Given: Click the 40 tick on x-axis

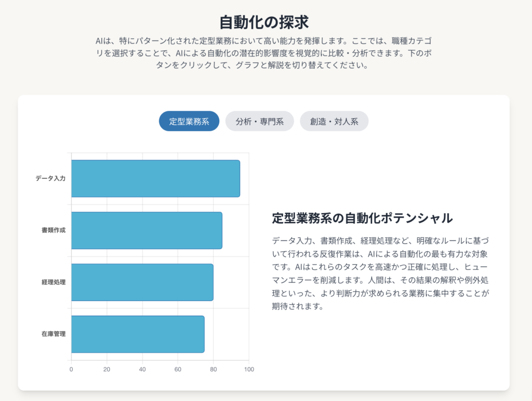Looking at the screenshot, I should tap(142, 369).
